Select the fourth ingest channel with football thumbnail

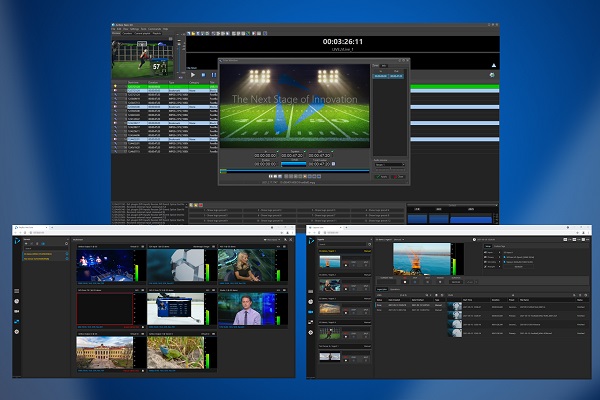[x=344, y=332]
